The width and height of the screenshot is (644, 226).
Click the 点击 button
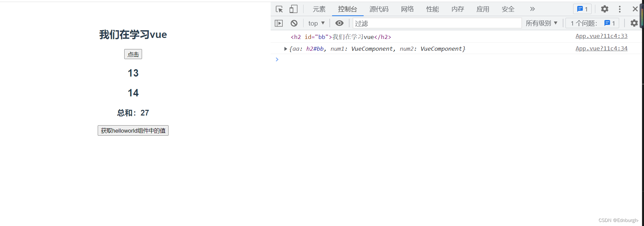tap(133, 54)
